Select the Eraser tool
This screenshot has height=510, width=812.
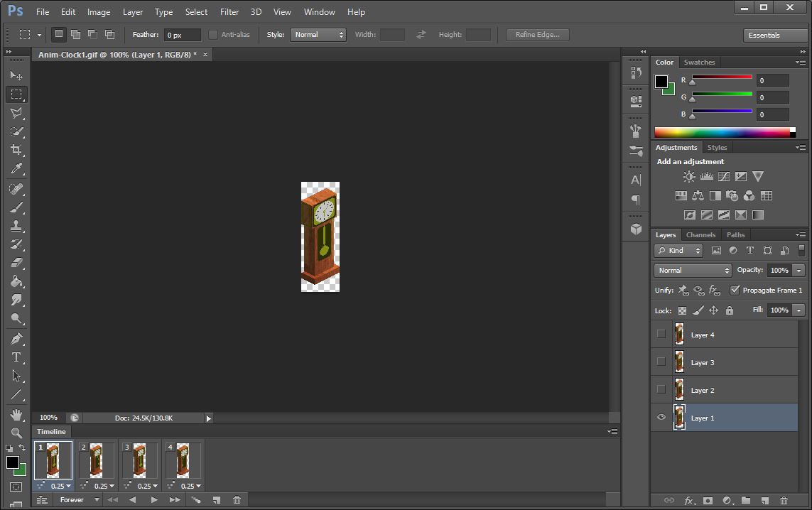16,263
